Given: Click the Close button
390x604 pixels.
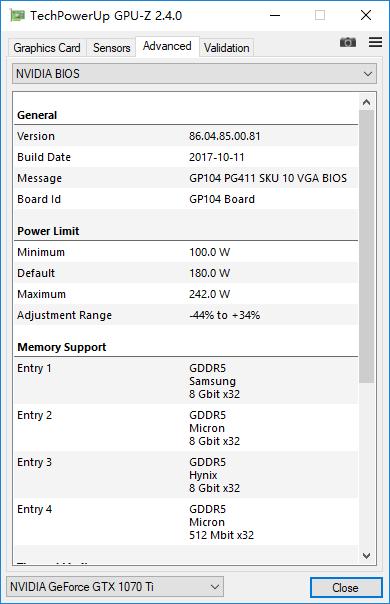Looking at the screenshot, I should pos(346,587).
